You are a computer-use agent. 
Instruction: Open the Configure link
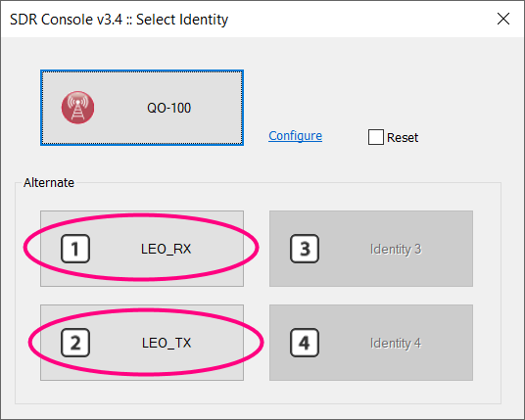tap(296, 136)
